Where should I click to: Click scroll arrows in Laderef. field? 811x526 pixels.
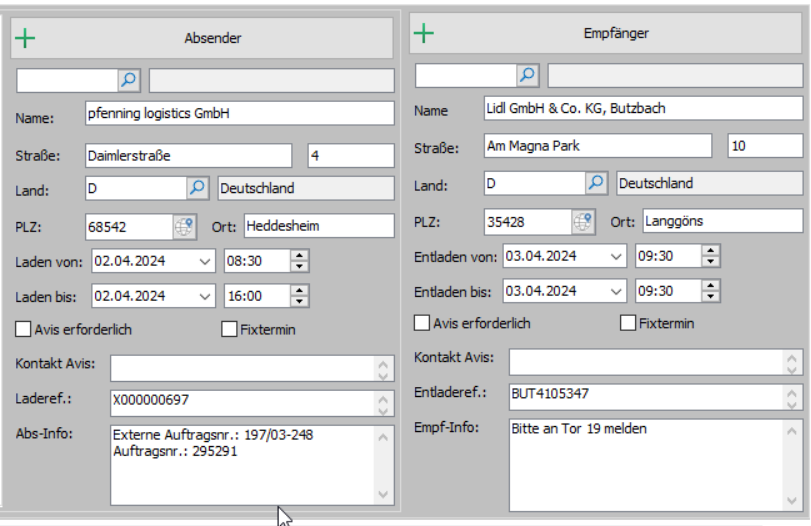[x=383, y=405]
